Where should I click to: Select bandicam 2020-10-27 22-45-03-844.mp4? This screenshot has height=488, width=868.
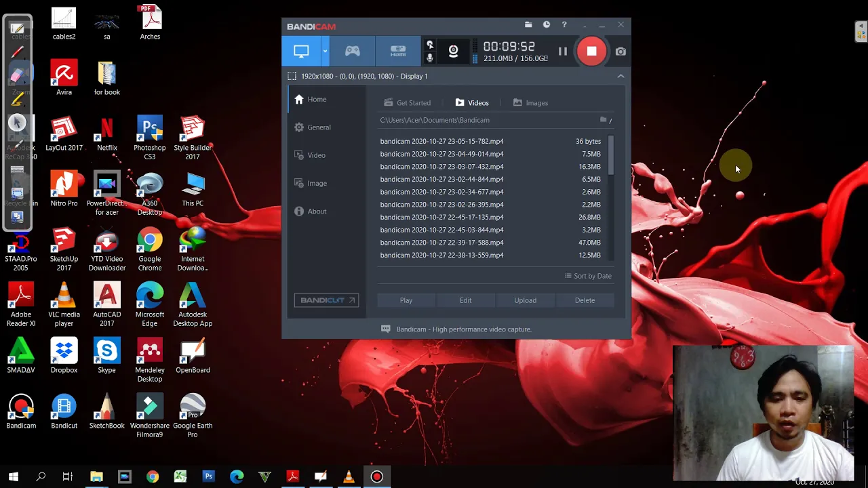point(490,230)
